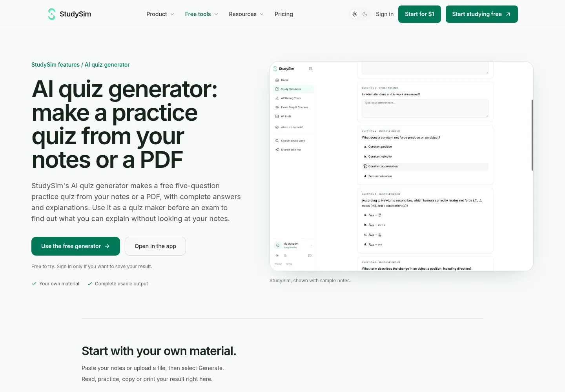This screenshot has width=565, height=392.
Task: Click the "Start with your own material." heading
Action: (x=159, y=351)
